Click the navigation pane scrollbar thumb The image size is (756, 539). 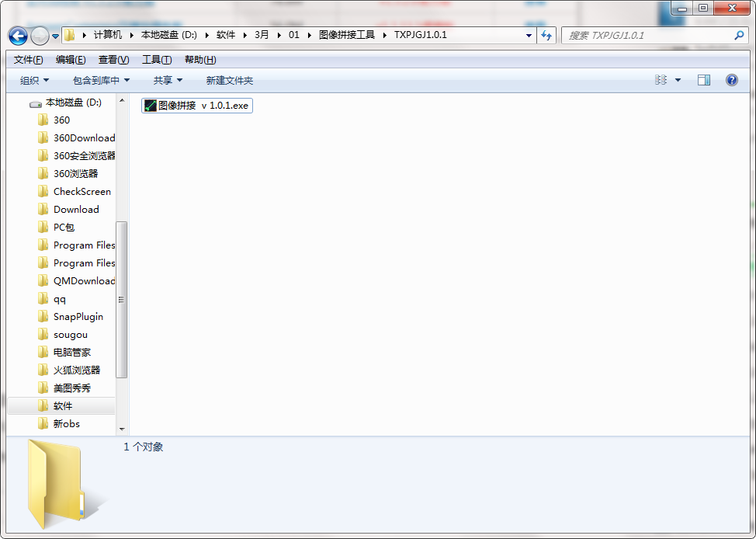(122, 300)
